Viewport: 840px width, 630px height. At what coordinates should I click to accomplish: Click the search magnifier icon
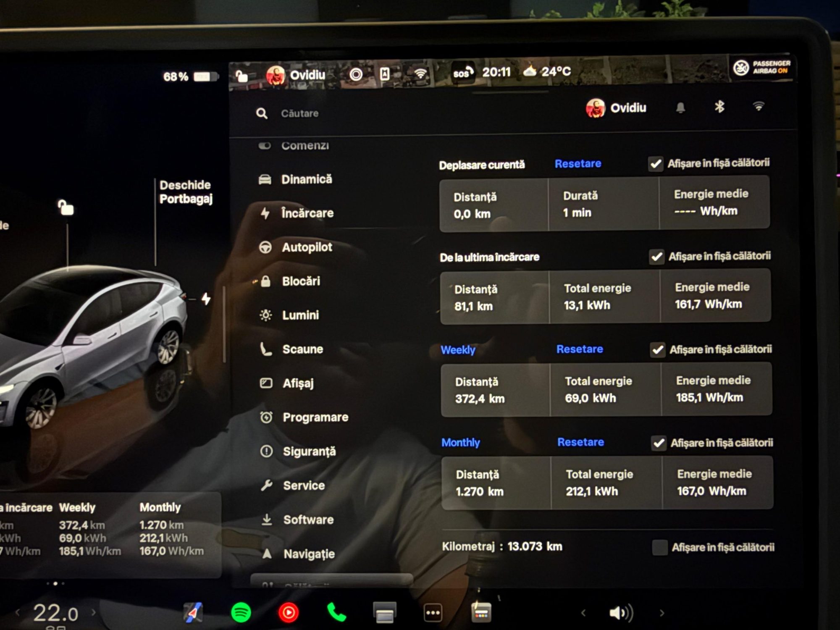point(262,113)
